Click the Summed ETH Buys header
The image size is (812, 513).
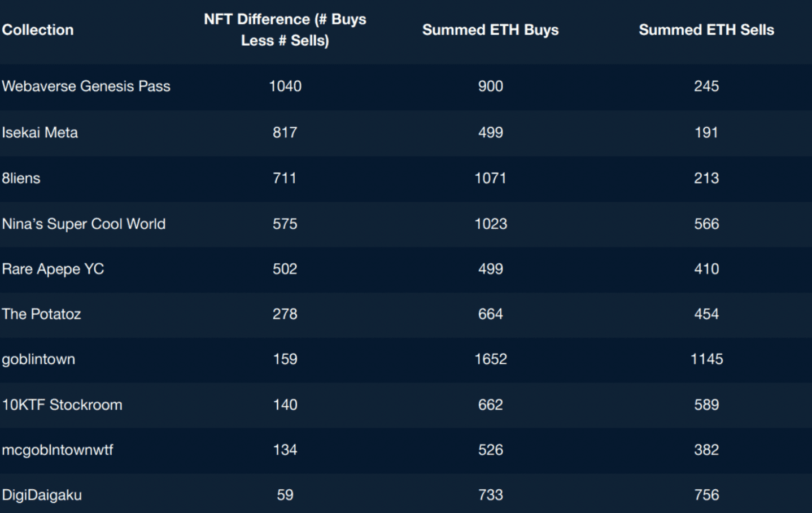click(x=490, y=30)
